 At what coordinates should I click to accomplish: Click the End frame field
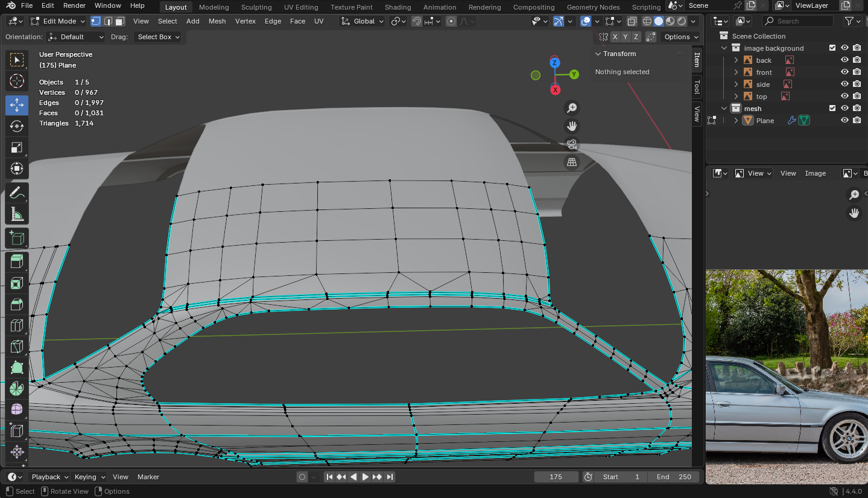click(673, 477)
